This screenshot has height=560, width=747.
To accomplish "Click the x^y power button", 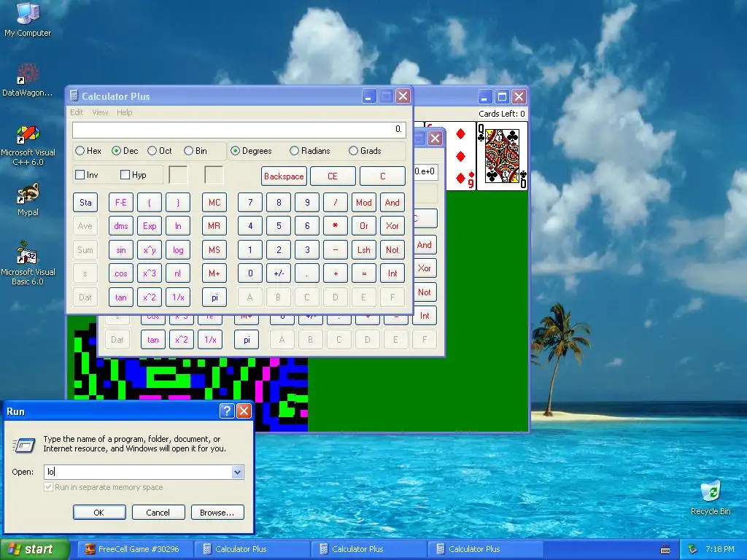I will pos(150,249).
